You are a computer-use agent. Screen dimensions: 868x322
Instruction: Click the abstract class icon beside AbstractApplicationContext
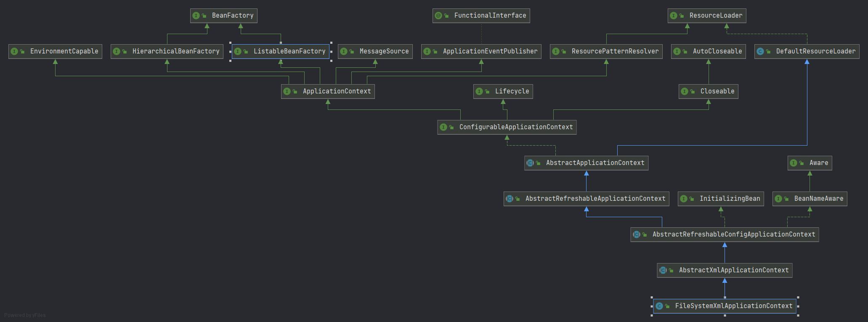click(530, 163)
